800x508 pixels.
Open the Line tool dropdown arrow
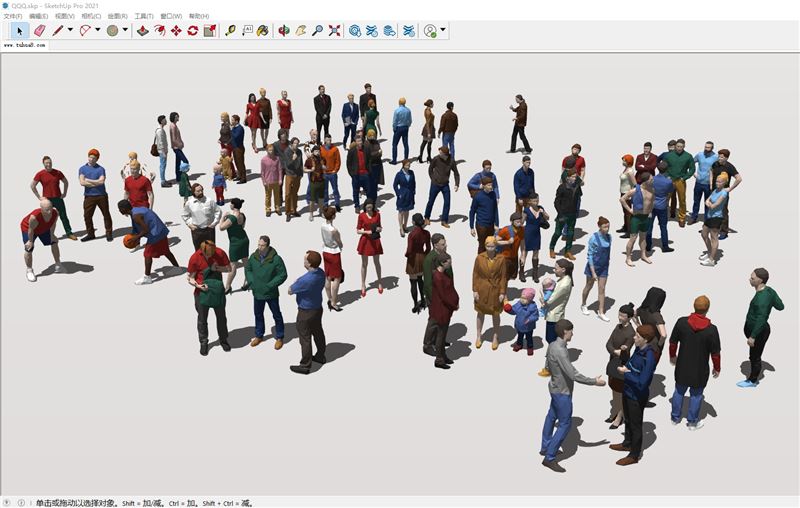(x=70, y=30)
